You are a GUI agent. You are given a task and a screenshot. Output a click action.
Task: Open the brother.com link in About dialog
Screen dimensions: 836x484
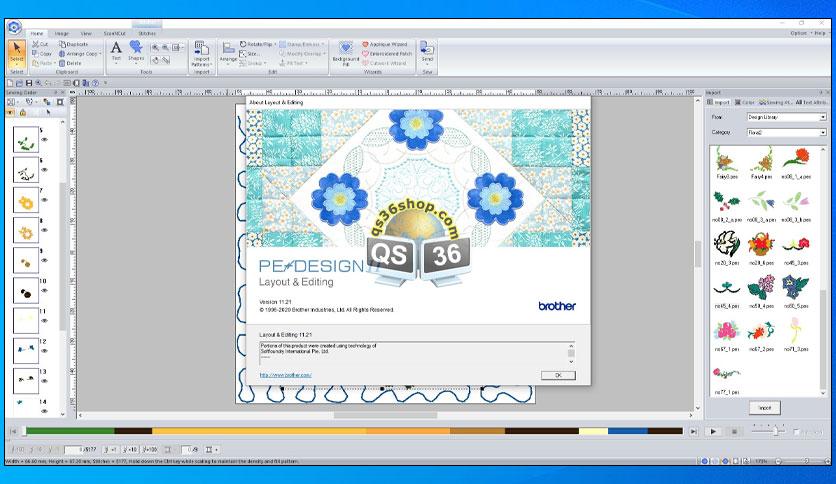click(285, 375)
